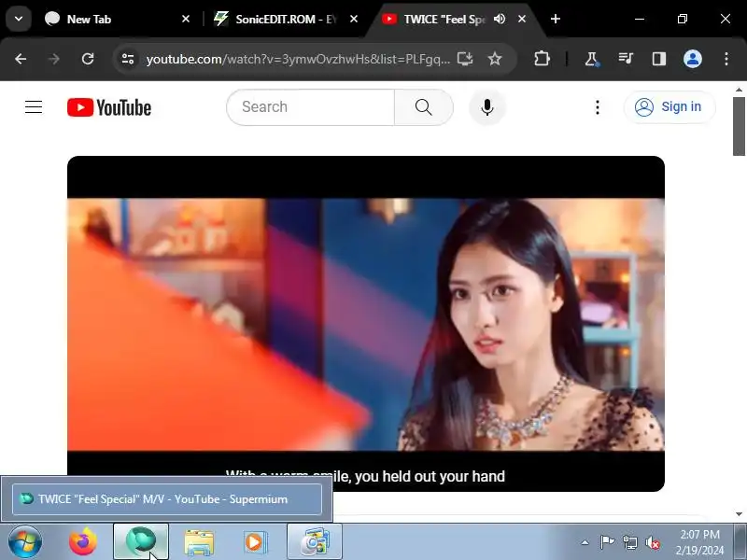The height and width of the screenshot is (560, 747).
Task: Start voice search with the microphone
Action: tap(486, 107)
